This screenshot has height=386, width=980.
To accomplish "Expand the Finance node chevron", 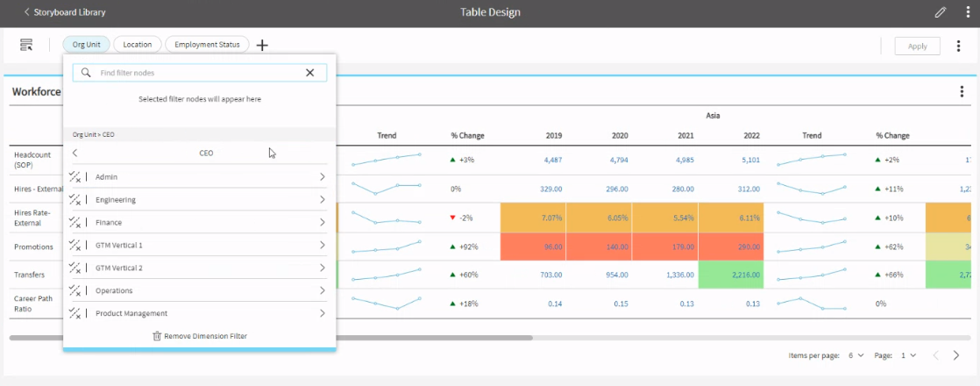I will point(323,222).
